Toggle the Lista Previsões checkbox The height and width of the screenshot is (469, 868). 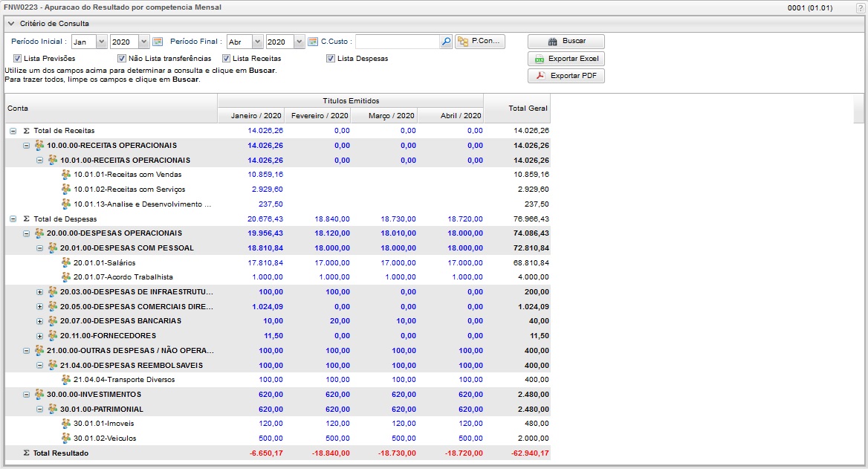(17, 59)
